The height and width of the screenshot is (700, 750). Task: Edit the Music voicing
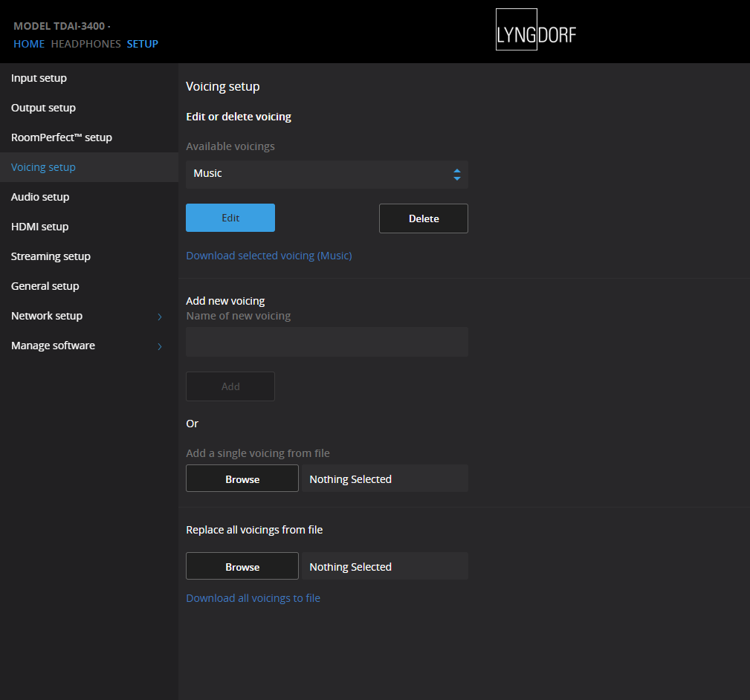[230, 218]
